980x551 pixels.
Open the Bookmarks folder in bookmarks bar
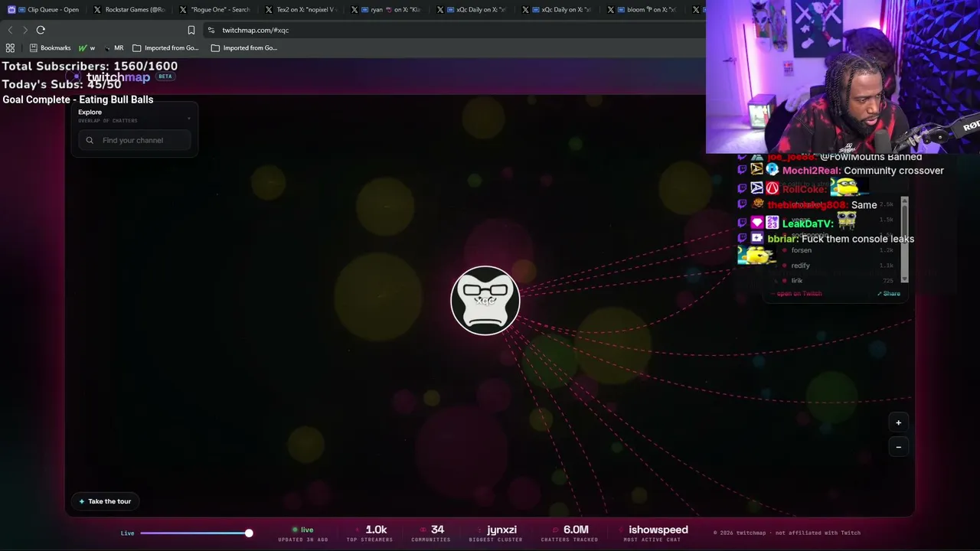click(50, 47)
